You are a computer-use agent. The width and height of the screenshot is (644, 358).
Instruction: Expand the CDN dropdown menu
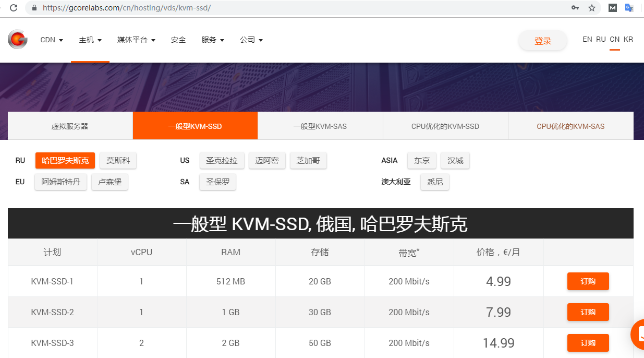[x=52, y=40]
